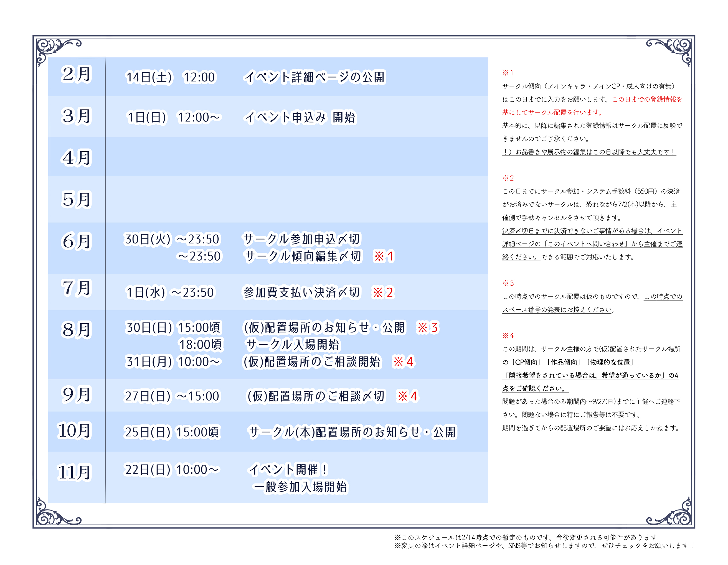This screenshot has width=728, height=565.
Task: Click the ※4 heading in notes column
Action: pos(508,336)
